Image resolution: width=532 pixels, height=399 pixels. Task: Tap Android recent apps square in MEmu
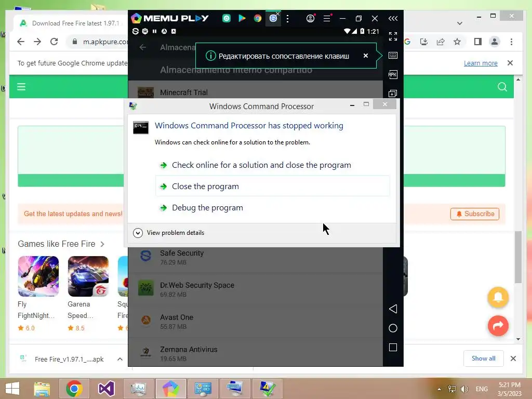click(x=393, y=348)
